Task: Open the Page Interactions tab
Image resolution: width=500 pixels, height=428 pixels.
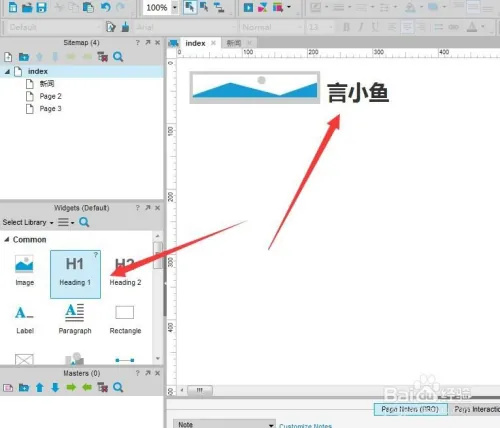Action: coord(476,409)
